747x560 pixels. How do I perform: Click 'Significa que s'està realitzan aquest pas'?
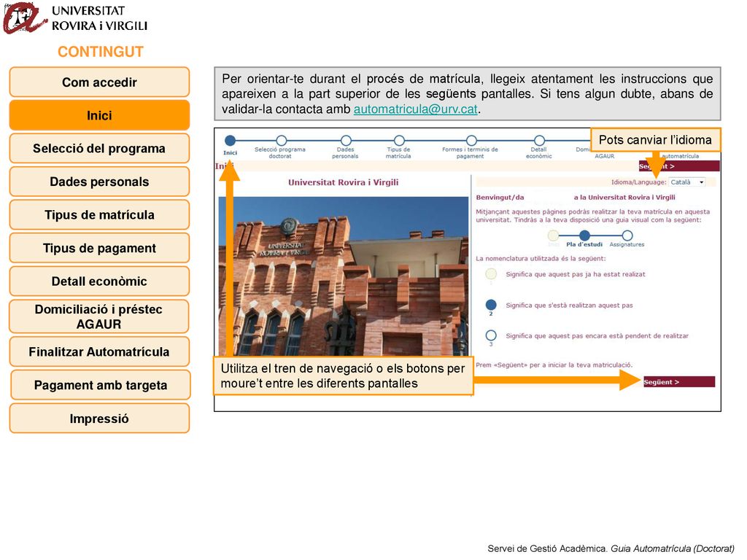coord(569,306)
